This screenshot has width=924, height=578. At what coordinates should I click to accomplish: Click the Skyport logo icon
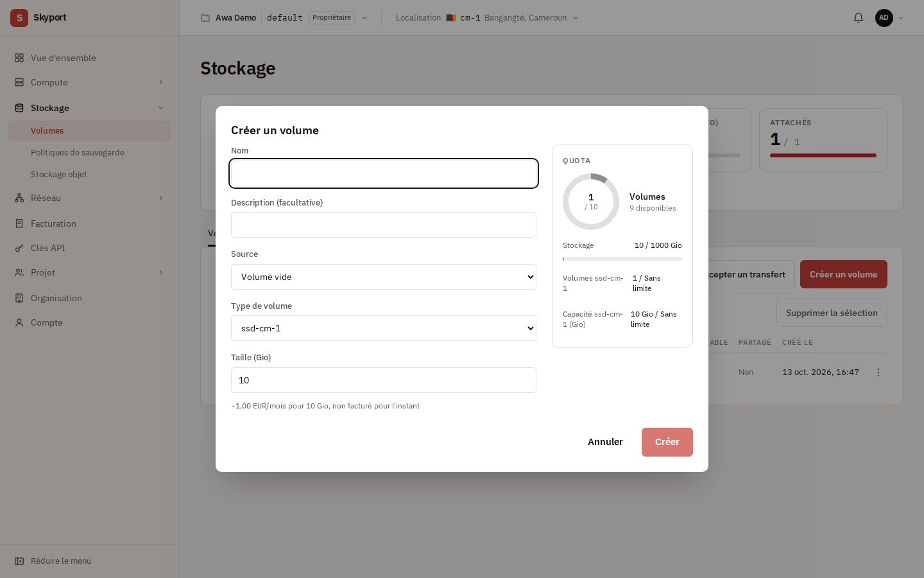[x=19, y=18]
